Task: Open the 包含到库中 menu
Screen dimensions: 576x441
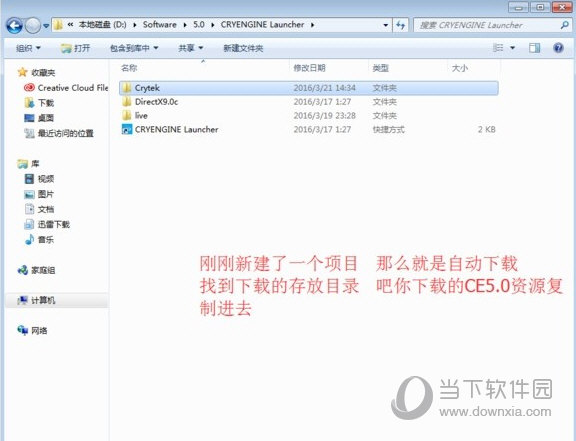Action: (134, 48)
